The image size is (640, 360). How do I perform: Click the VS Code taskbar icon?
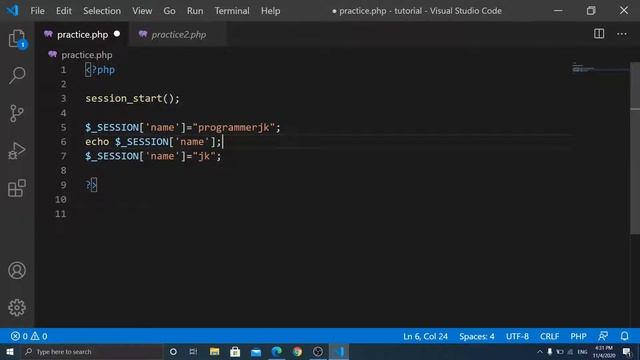pyautogui.click(x=339, y=351)
